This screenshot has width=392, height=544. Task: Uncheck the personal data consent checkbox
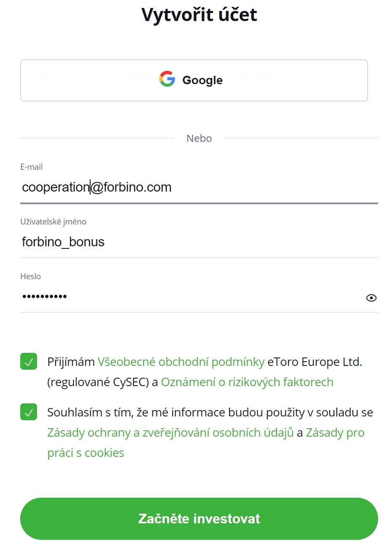[29, 412]
